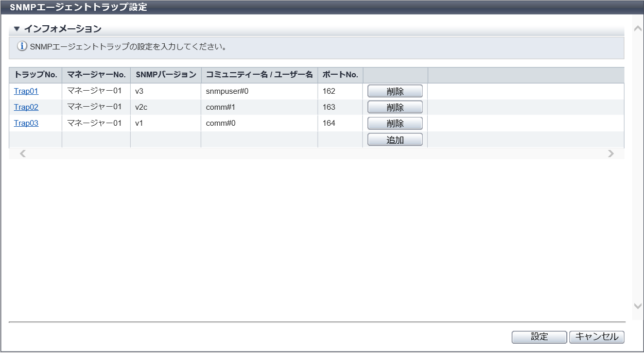This screenshot has width=644, height=353.
Task: Click the ポートNo. column header
Action: 340,75
